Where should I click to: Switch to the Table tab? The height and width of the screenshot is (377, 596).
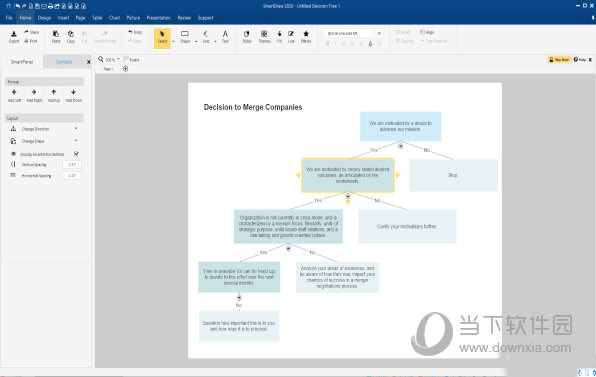coord(97,17)
